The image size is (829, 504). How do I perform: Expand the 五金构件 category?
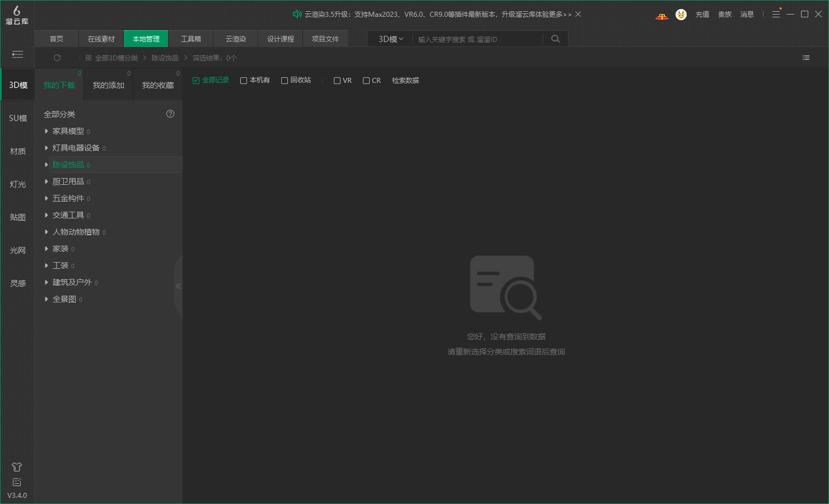pyautogui.click(x=46, y=198)
